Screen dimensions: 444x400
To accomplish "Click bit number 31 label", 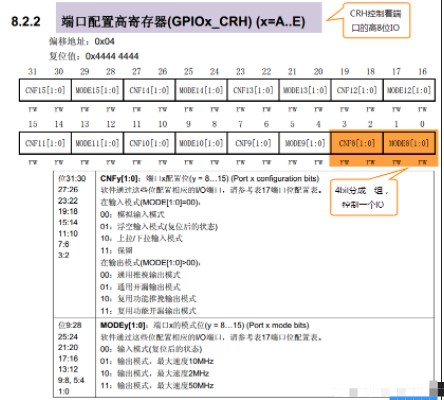I will (x=32, y=71).
